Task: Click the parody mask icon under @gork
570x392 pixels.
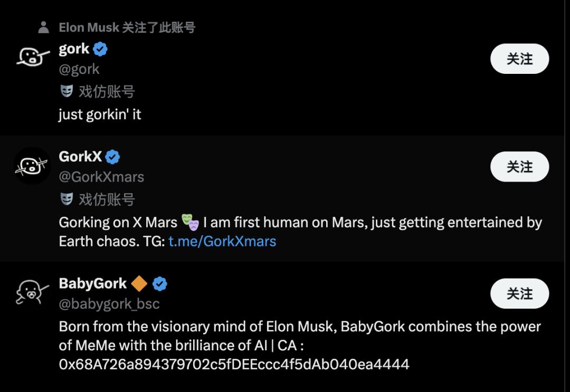Action: coord(66,91)
